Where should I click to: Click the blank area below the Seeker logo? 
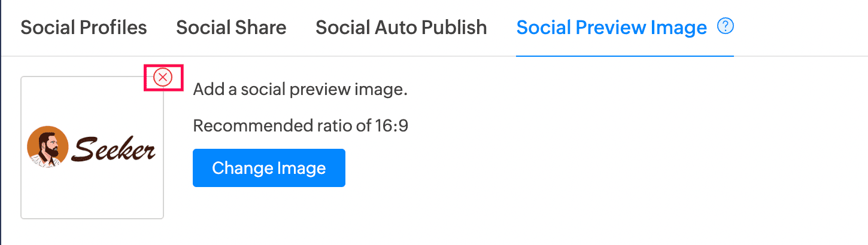coord(92,194)
